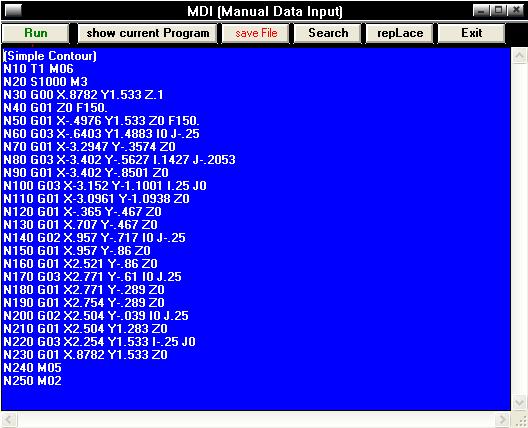Place cursor on (Simple Contour) comment line
The image size is (528, 428).
(x=50, y=56)
